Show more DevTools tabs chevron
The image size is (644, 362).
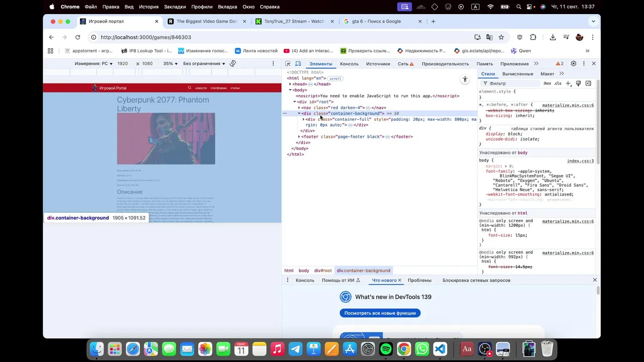536,64
